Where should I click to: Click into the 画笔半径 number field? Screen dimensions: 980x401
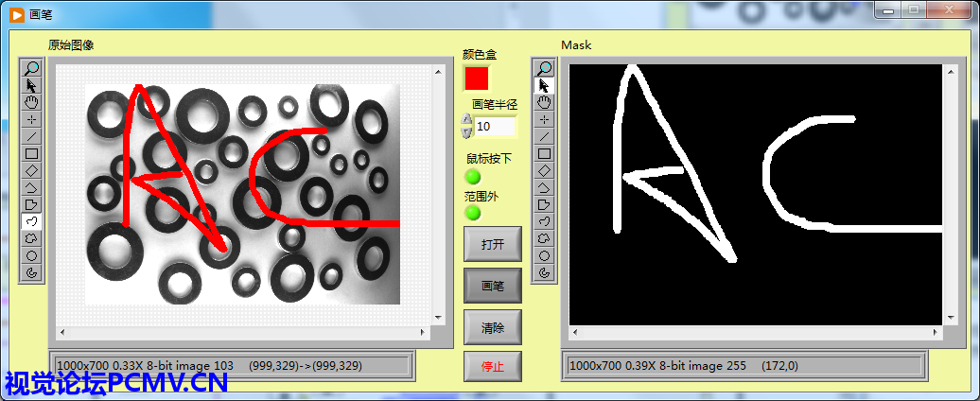point(496,126)
